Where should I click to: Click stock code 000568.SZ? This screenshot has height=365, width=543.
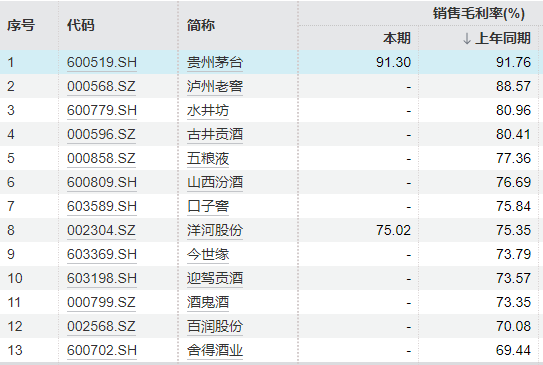point(101,86)
